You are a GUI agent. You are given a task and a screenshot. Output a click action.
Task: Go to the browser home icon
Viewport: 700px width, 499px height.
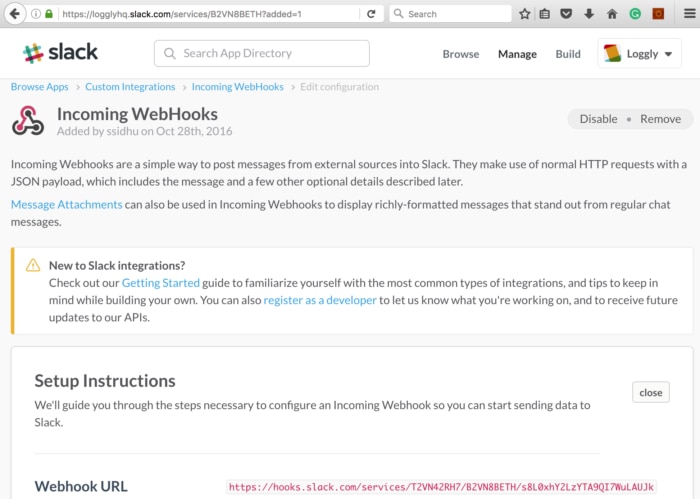612,14
